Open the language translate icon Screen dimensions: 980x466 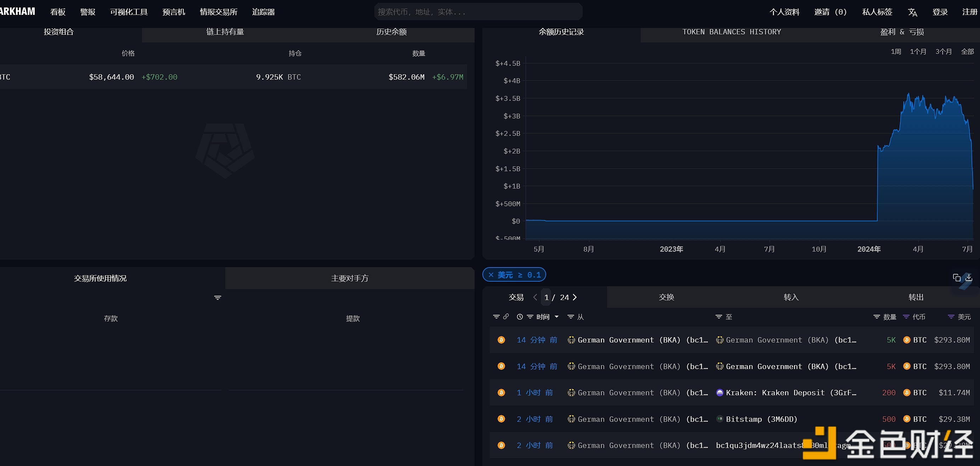point(912,12)
